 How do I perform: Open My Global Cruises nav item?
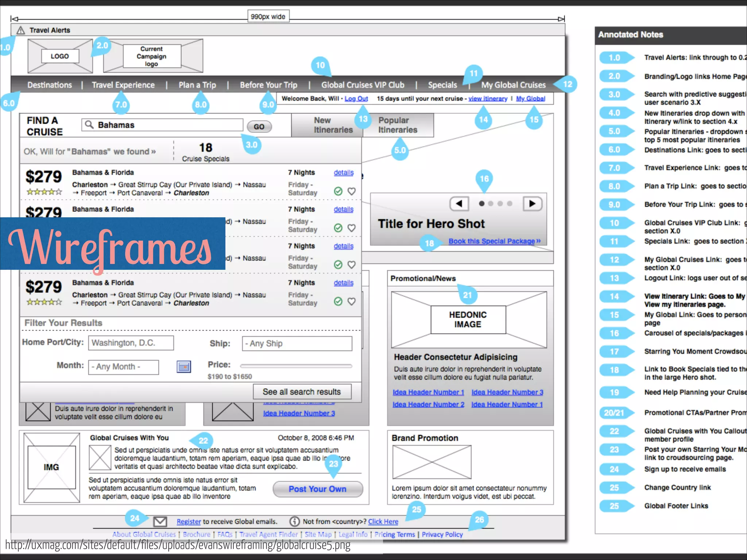pyautogui.click(x=514, y=85)
